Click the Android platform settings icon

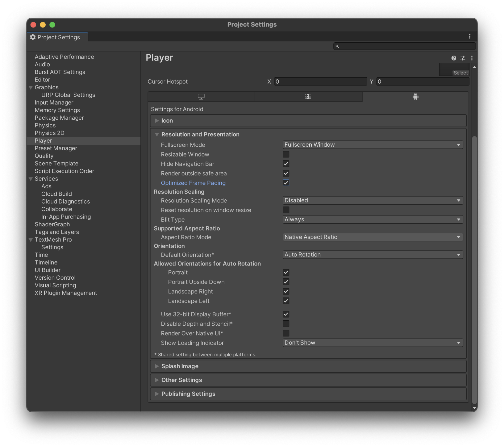pyautogui.click(x=415, y=96)
